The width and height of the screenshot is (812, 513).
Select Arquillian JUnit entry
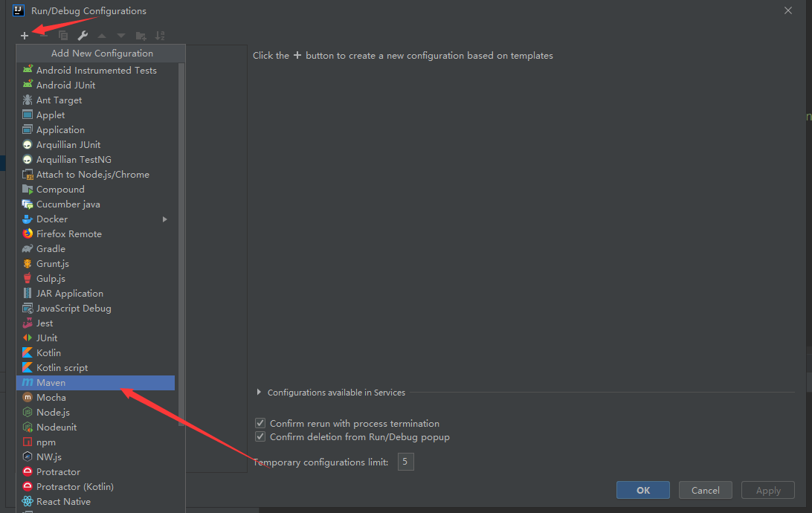96,145
